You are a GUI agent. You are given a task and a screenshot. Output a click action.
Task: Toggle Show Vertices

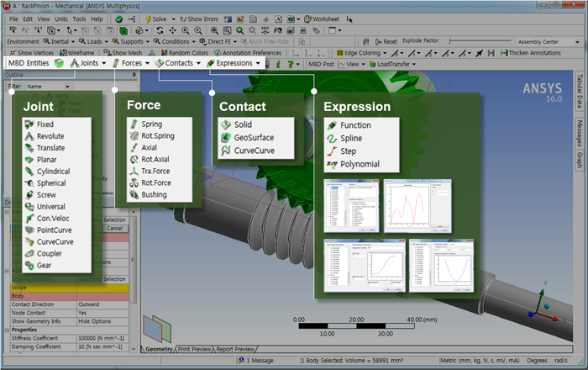pos(32,53)
